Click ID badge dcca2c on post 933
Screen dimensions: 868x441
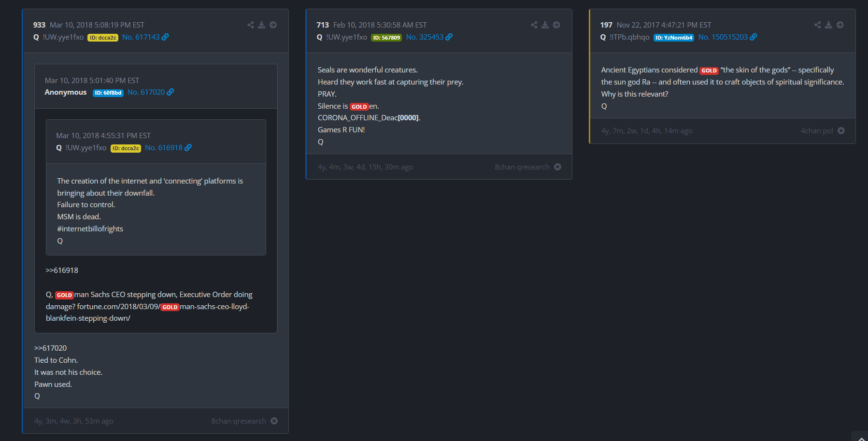(x=103, y=37)
